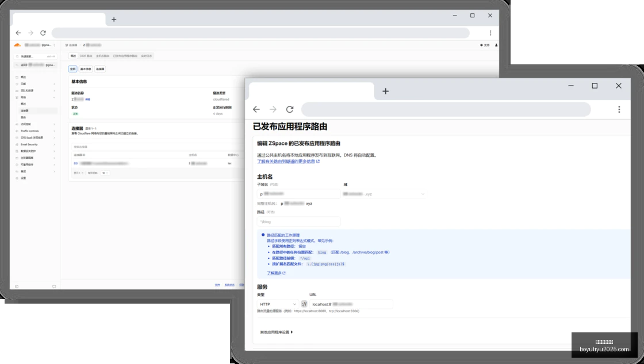The width and height of the screenshot is (644, 364).
Task: Click the localhost URL input field
Action: (x=351, y=304)
